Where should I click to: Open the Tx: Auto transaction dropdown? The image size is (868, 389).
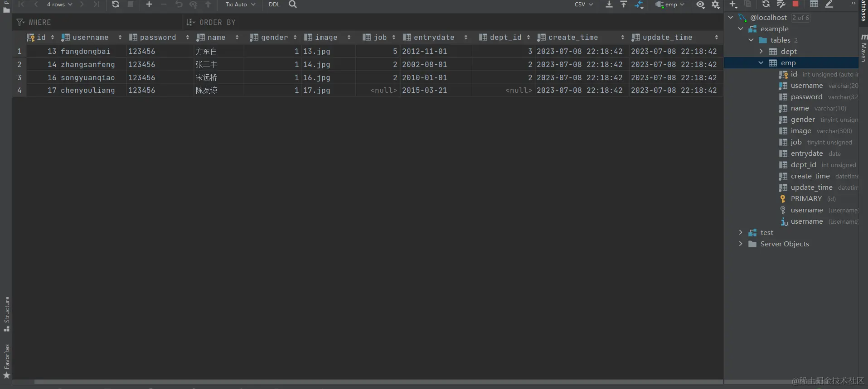pyautogui.click(x=241, y=5)
